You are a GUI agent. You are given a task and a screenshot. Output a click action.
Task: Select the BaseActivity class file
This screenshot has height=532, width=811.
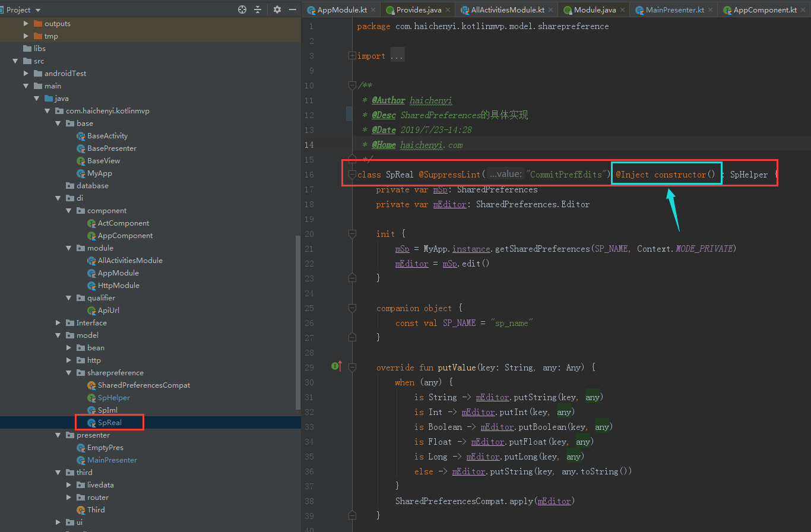(x=102, y=136)
